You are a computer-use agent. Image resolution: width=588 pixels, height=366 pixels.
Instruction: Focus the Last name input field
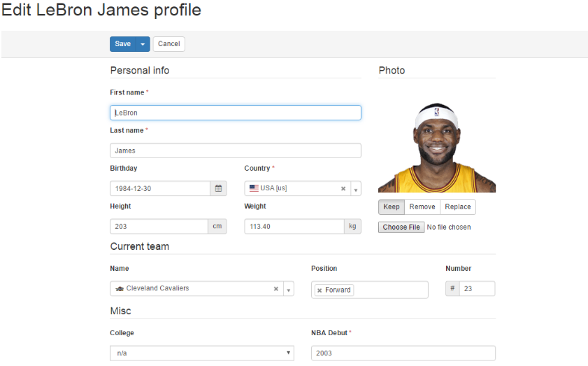pyautogui.click(x=235, y=150)
